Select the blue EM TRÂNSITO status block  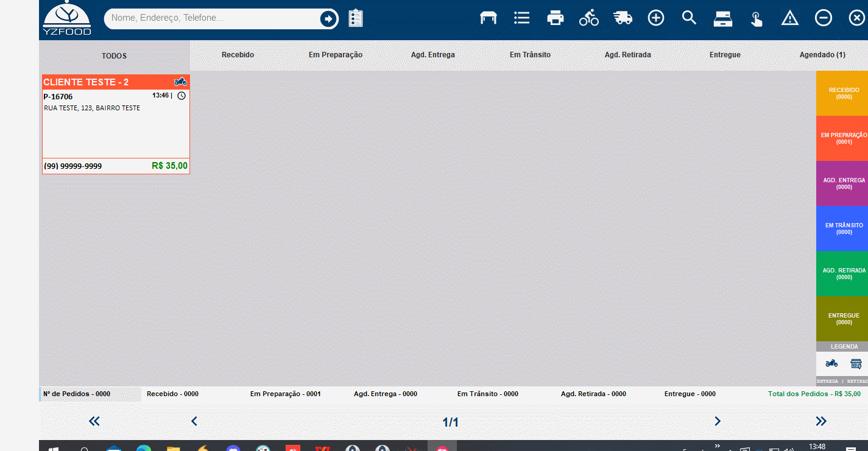pos(843,229)
